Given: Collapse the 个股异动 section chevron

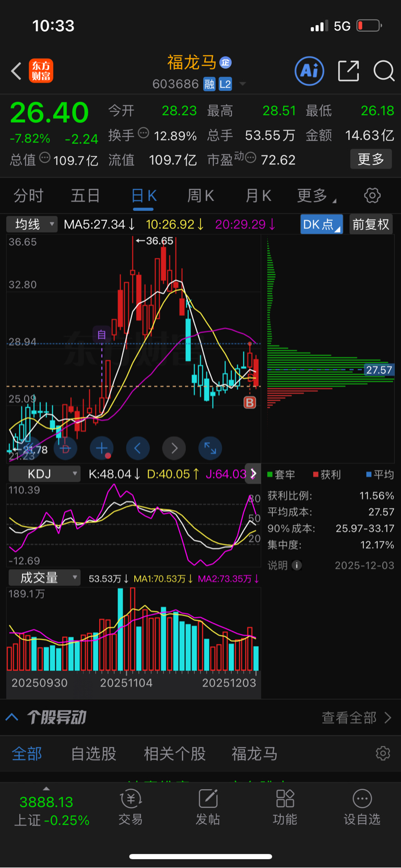Looking at the screenshot, I should tap(12, 717).
